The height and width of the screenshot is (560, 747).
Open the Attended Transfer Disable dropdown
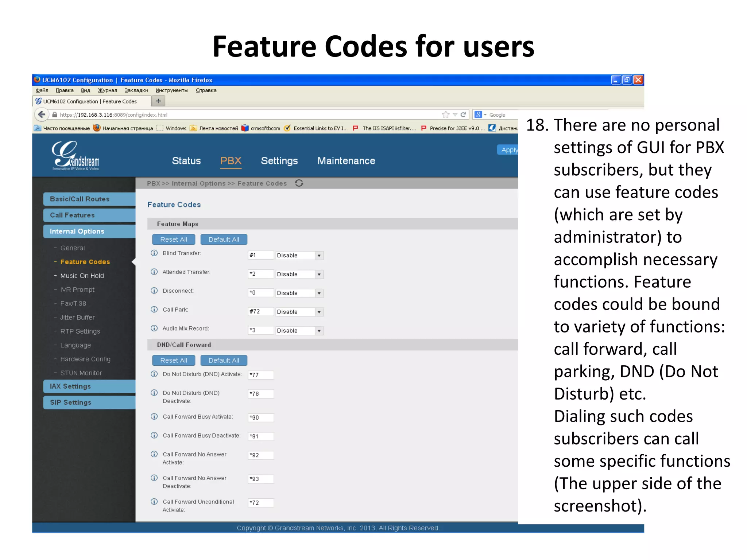[299, 274]
